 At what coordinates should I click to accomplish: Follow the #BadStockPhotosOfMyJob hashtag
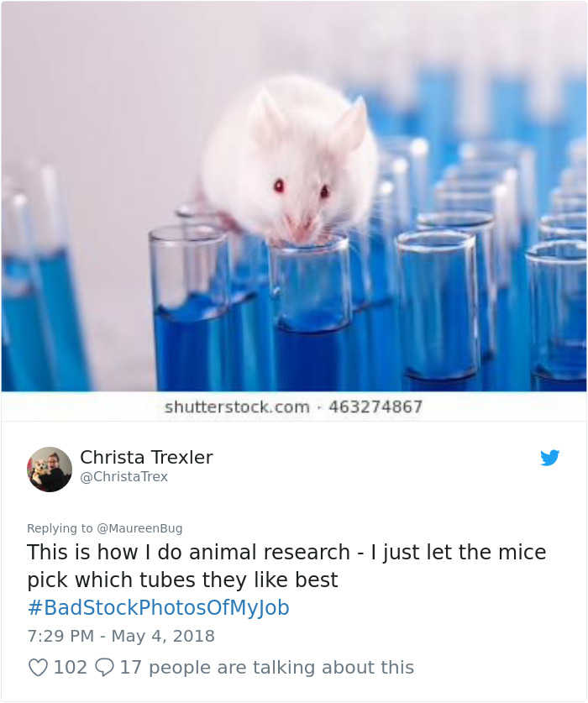158,607
